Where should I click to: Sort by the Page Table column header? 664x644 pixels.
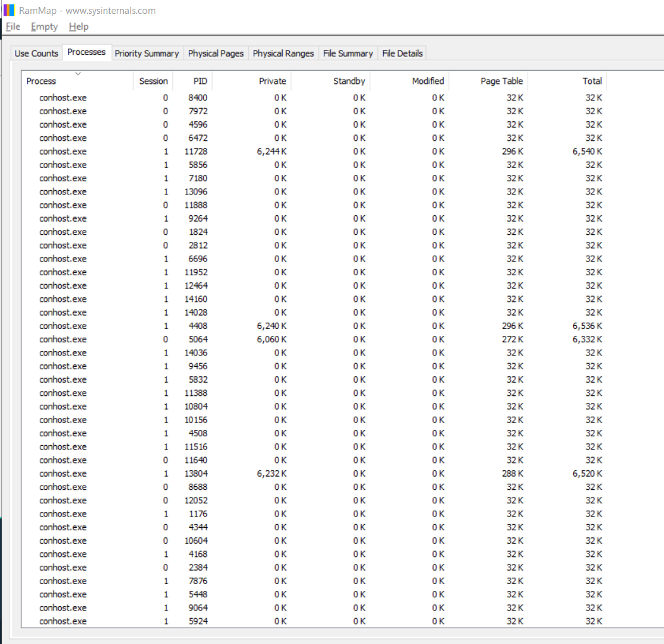point(489,81)
